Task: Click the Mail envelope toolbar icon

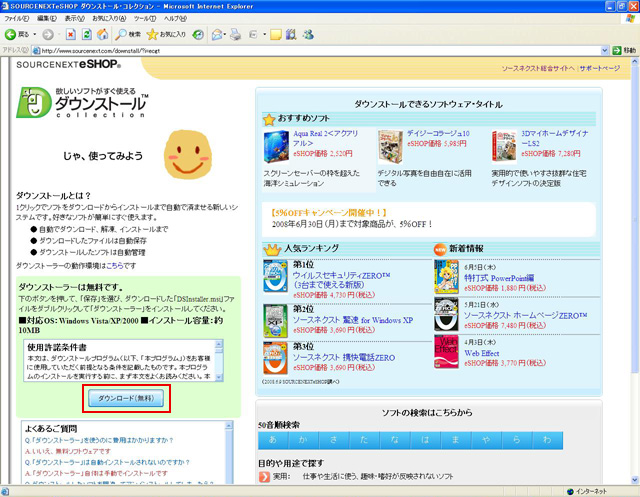Action: pyautogui.click(x=217, y=35)
